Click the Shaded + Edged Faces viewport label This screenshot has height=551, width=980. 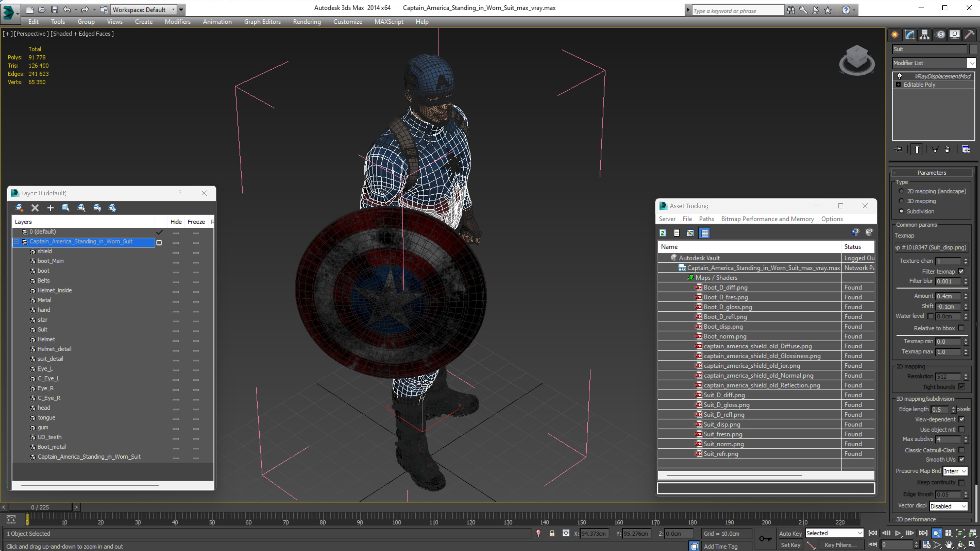tap(82, 33)
